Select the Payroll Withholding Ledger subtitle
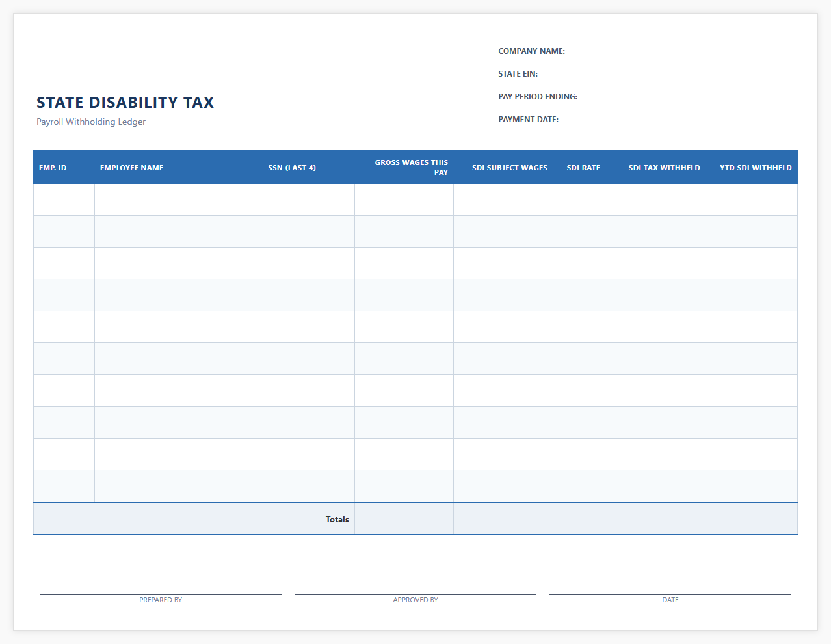 [91, 122]
